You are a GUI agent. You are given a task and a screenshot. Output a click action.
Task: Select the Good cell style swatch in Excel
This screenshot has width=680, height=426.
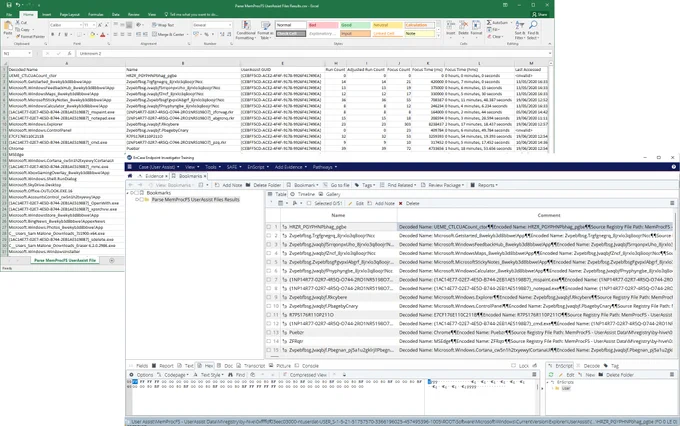355,25
